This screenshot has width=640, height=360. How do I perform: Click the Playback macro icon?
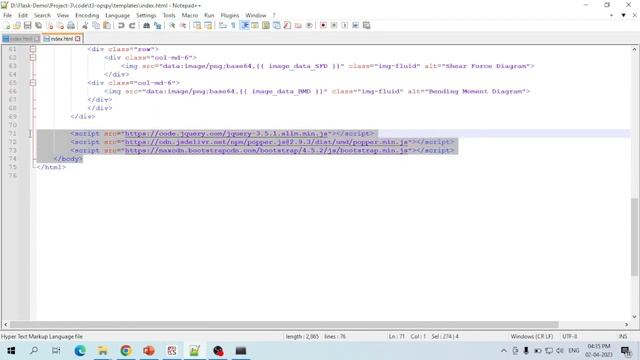344,25
